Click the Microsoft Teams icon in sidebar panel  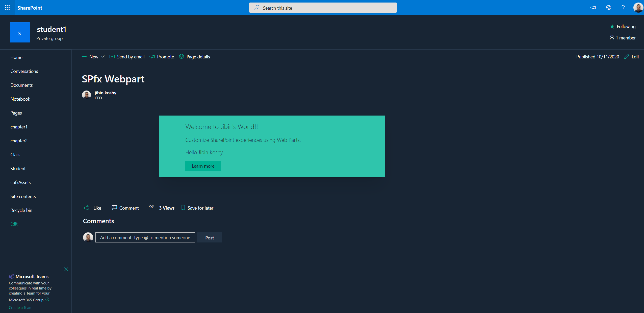pos(12,276)
